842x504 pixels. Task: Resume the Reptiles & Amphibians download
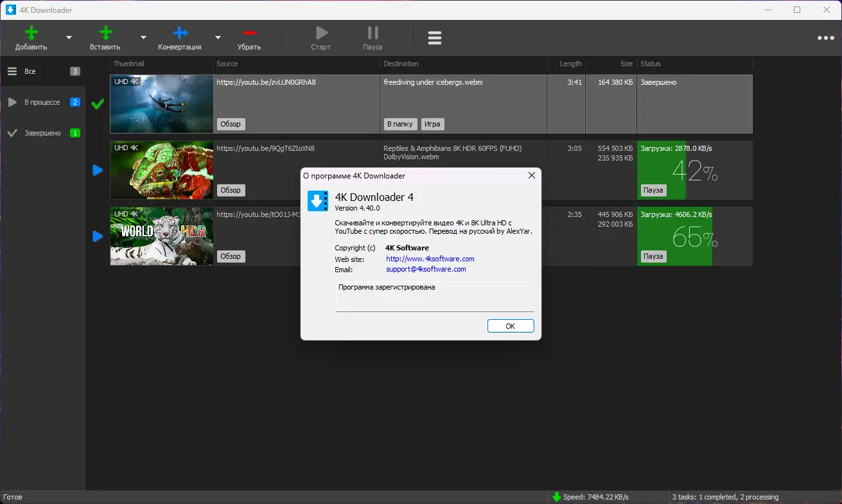[x=97, y=170]
